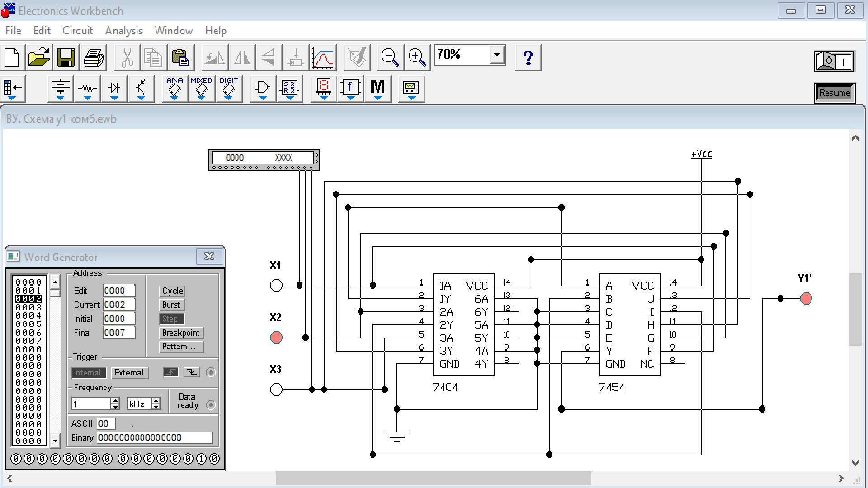The width and height of the screenshot is (868, 488).
Task: Open the Analysis menu
Action: click(124, 31)
